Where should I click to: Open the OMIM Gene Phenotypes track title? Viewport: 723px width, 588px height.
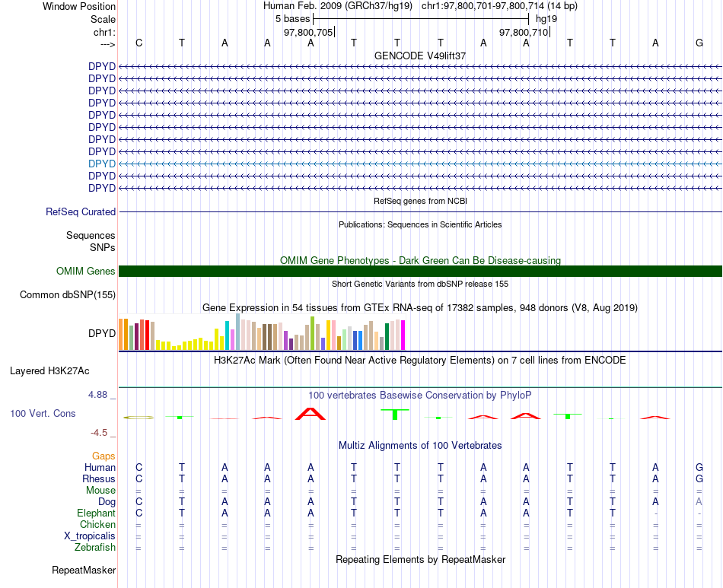point(420,260)
